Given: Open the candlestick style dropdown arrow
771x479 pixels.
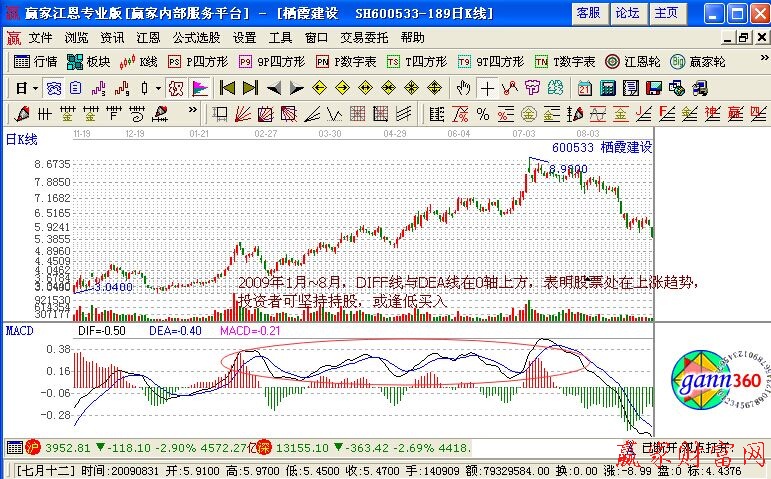Looking at the screenshot, I should (158, 87).
